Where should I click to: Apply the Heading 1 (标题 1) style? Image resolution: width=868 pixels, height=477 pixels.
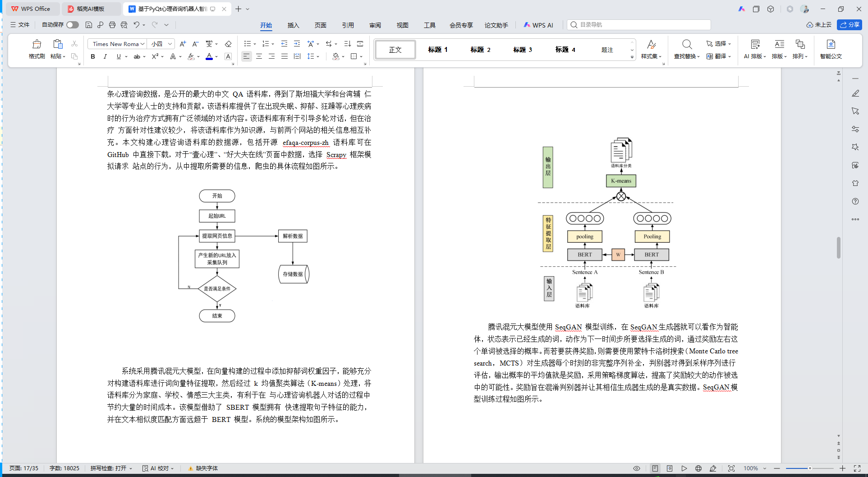click(x=437, y=50)
